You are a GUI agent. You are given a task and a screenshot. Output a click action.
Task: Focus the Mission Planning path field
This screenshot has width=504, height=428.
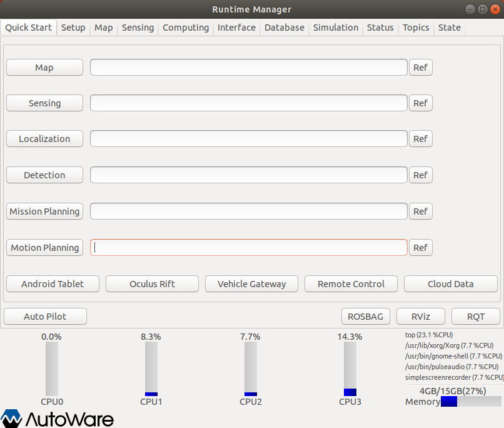[x=249, y=211]
